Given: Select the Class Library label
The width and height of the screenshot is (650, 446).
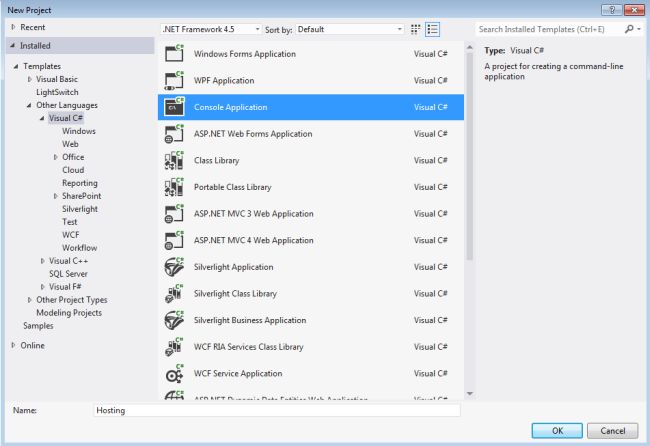Looking at the screenshot, I should pyautogui.click(x=216, y=160).
